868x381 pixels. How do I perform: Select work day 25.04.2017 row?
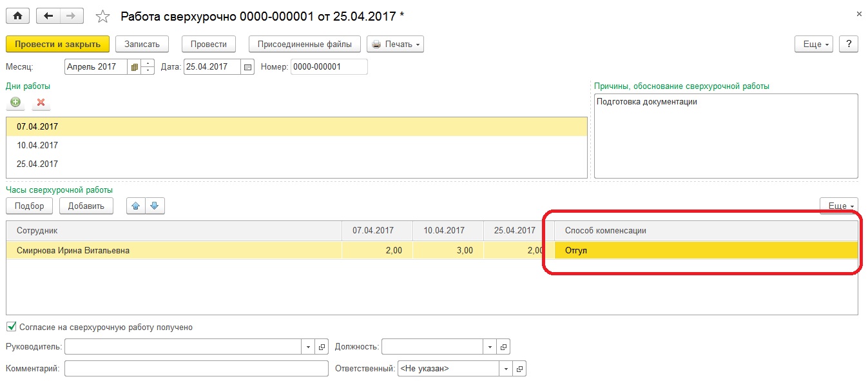coord(296,164)
